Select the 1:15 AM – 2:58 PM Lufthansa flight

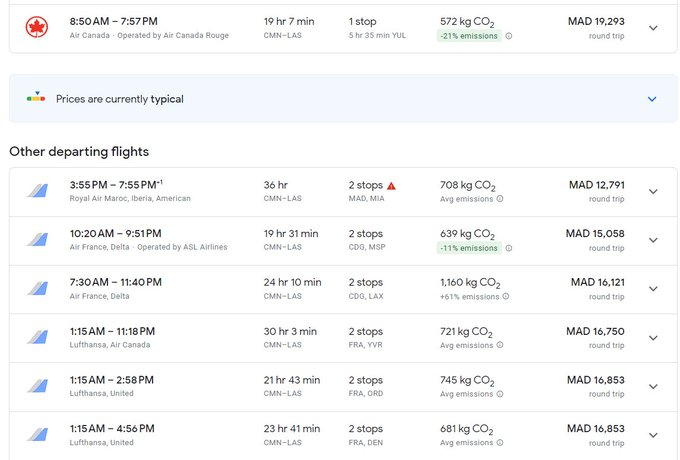(x=112, y=380)
